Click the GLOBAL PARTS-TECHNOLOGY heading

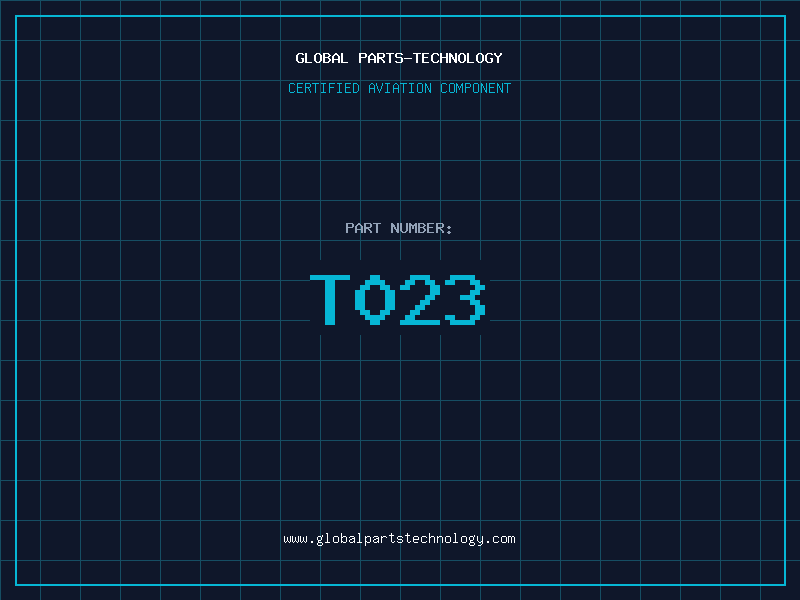click(399, 58)
